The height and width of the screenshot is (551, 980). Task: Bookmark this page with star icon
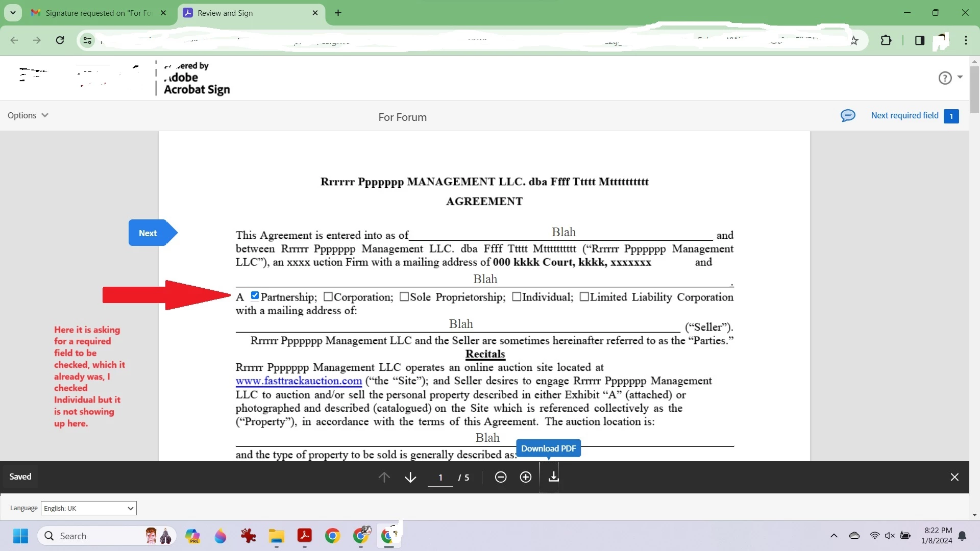pyautogui.click(x=854, y=41)
